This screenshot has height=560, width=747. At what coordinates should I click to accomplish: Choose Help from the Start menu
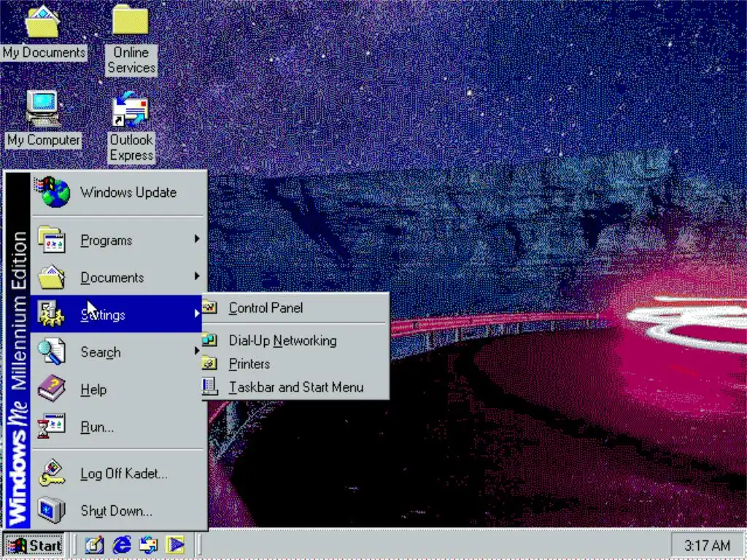click(x=119, y=389)
